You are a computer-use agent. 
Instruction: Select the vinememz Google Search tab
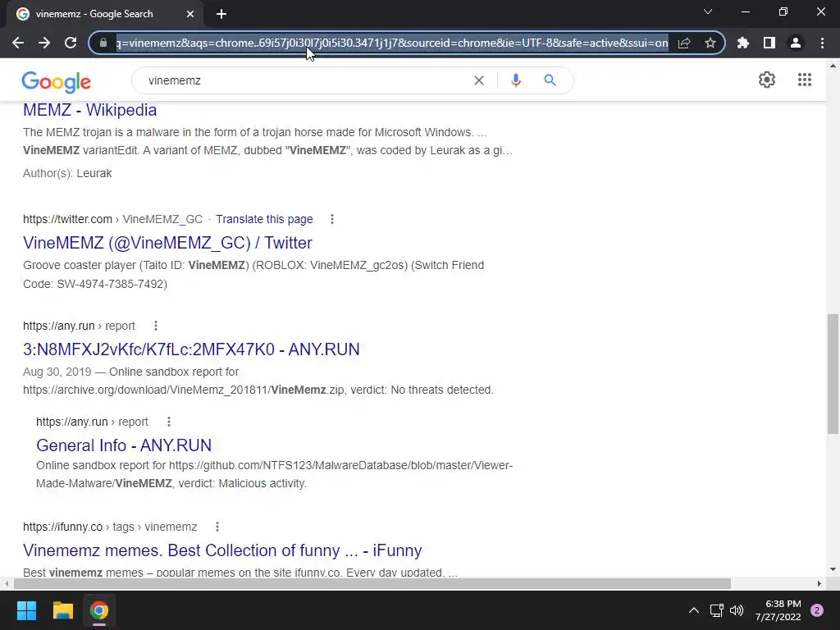[104, 15]
